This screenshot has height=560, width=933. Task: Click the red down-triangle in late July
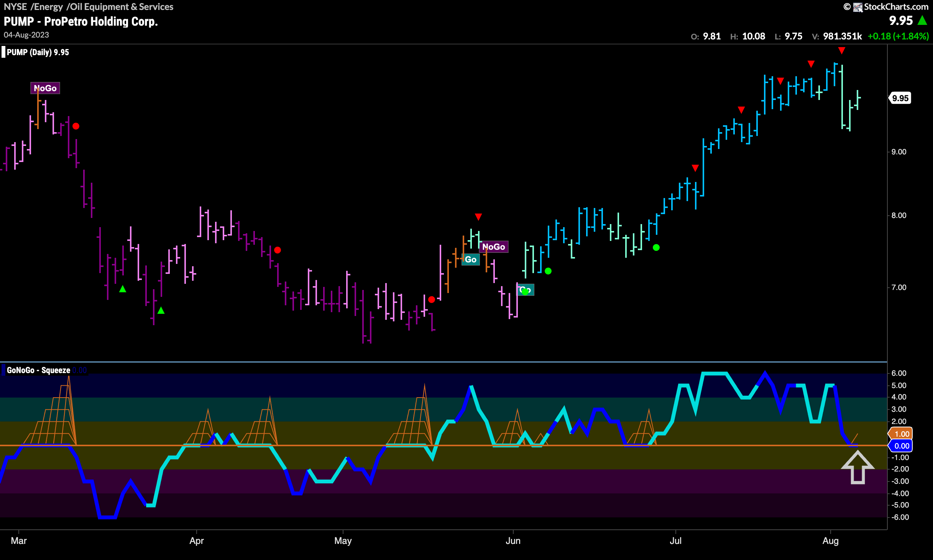[811, 64]
